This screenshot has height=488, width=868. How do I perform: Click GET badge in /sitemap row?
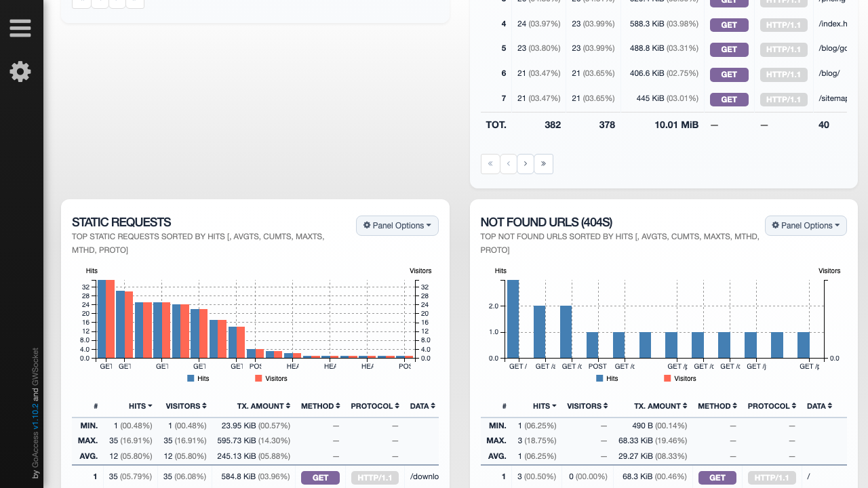[729, 99]
